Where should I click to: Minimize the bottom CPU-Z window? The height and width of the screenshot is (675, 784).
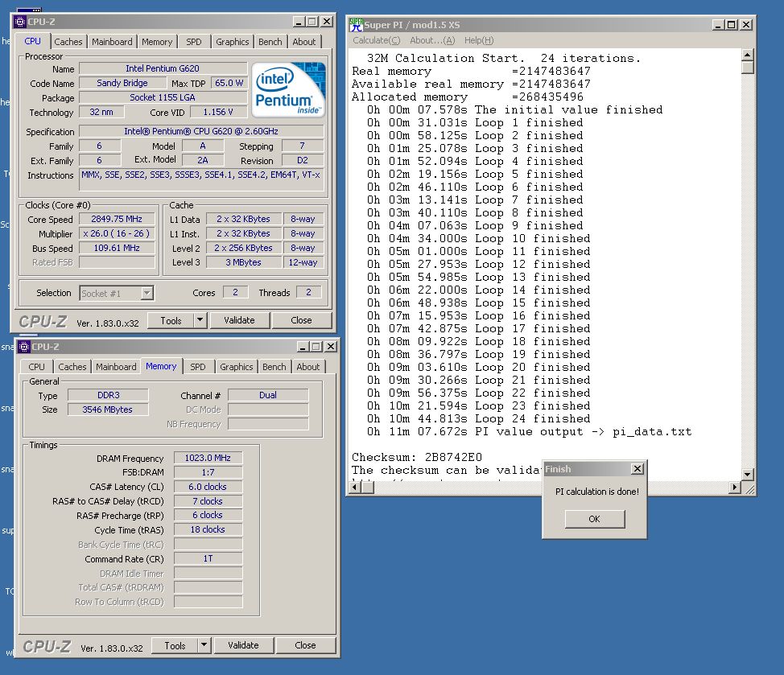tap(303, 346)
